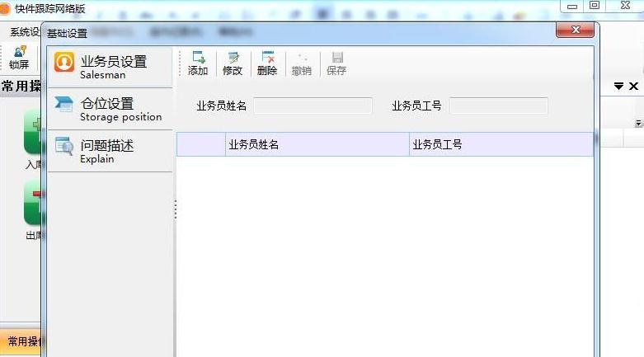Close the side panel with X in main window
The image size is (644, 357).
pos(634,86)
